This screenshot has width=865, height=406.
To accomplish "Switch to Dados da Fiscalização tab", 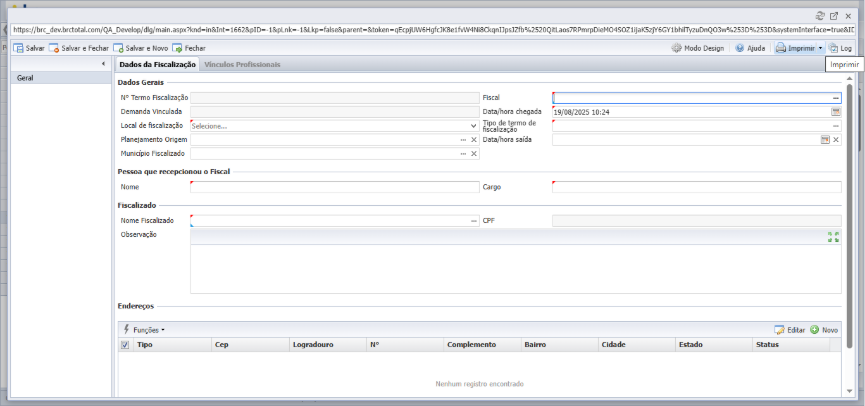I will coord(157,65).
